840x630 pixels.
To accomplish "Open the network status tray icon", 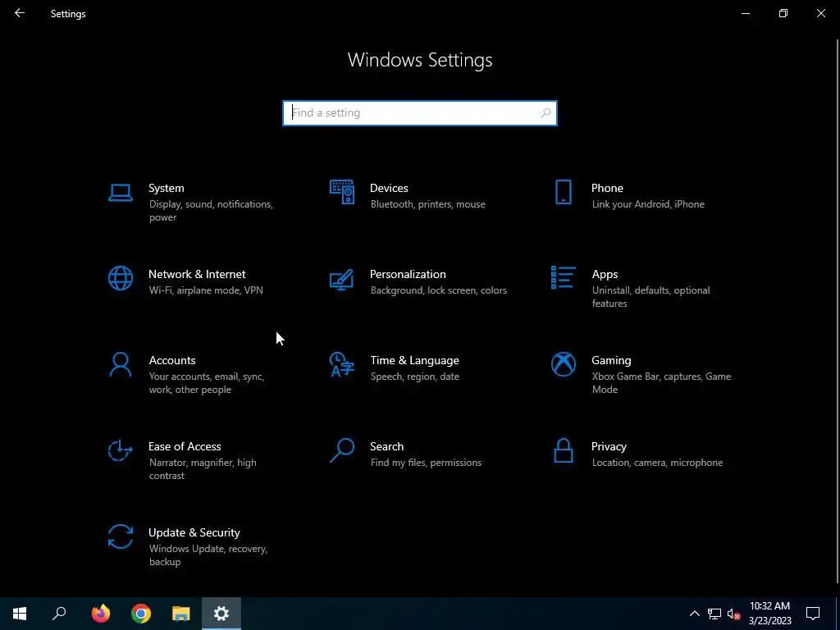I will click(x=714, y=614).
